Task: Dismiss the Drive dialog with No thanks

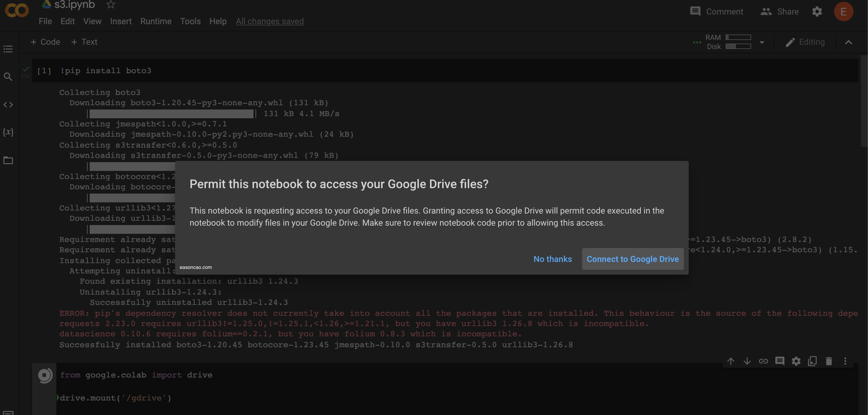Action: [x=552, y=259]
